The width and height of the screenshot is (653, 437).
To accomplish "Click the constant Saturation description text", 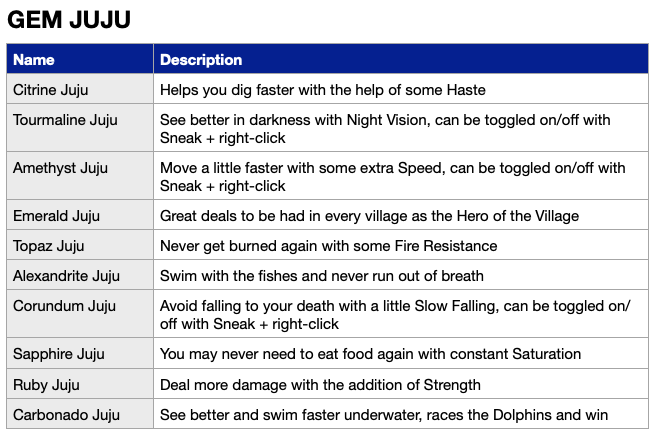I will [x=370, y=354].
